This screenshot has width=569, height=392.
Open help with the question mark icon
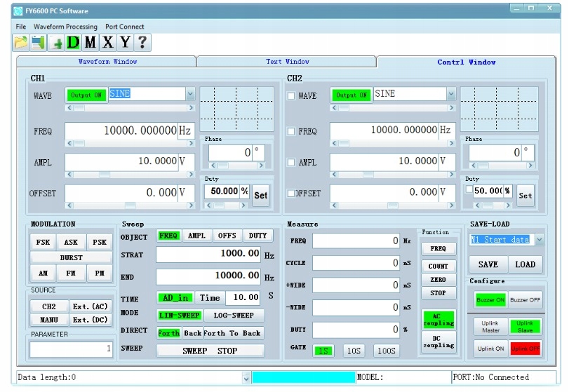pos(142,42)
